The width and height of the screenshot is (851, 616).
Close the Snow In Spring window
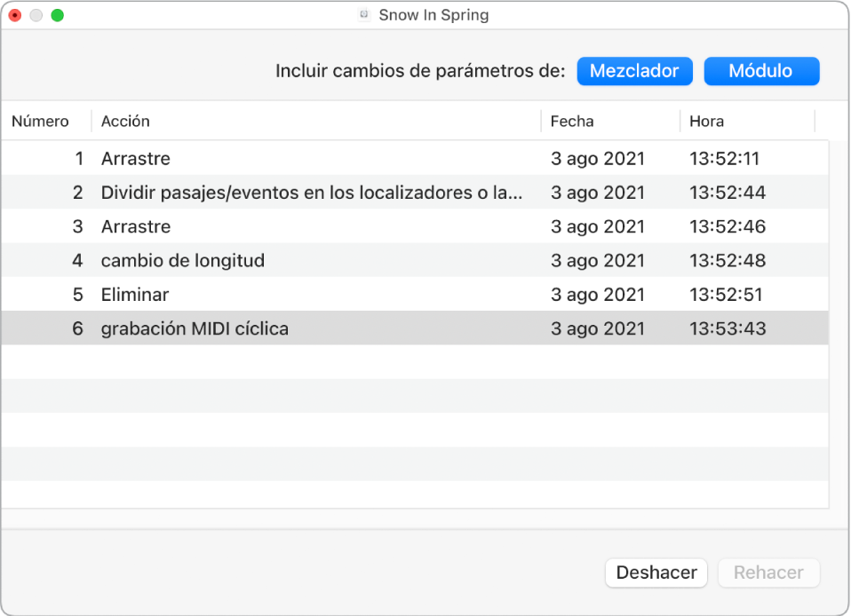[x=15, y=15]
